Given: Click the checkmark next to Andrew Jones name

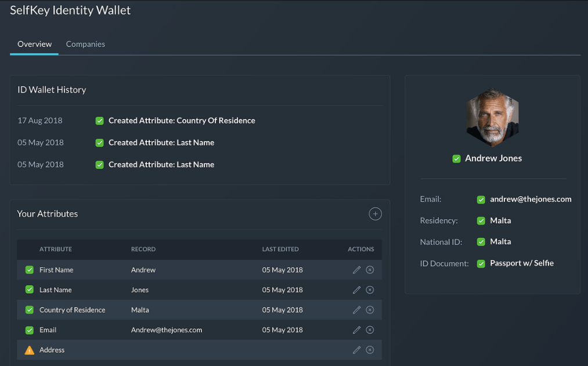Looking at the screenshot, I should pos(456,159).
